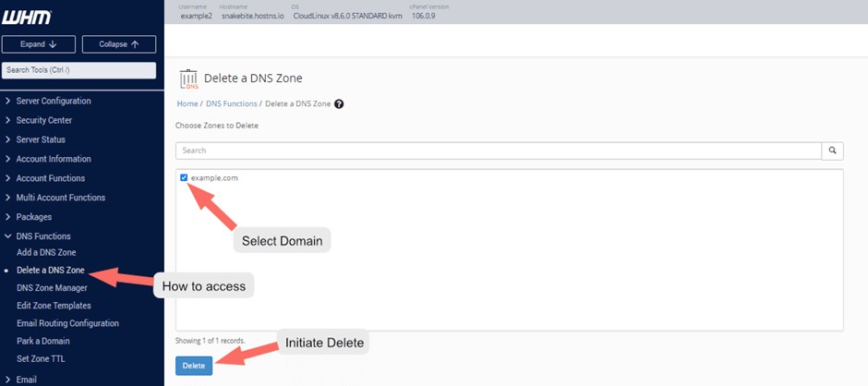Screen dimensions: 868x386
Task: Go to Home breadcrumb link
Action: point(187,103)
